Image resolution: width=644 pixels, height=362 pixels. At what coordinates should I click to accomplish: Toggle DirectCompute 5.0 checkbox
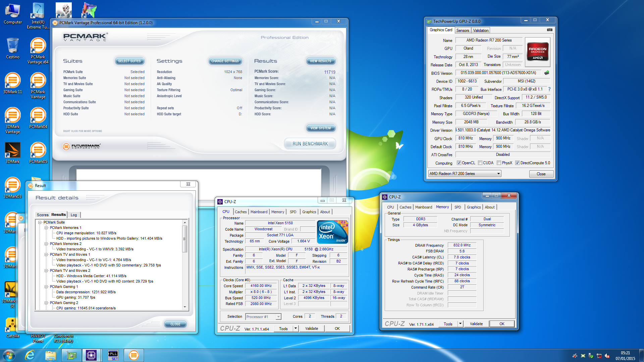[518, 163]
